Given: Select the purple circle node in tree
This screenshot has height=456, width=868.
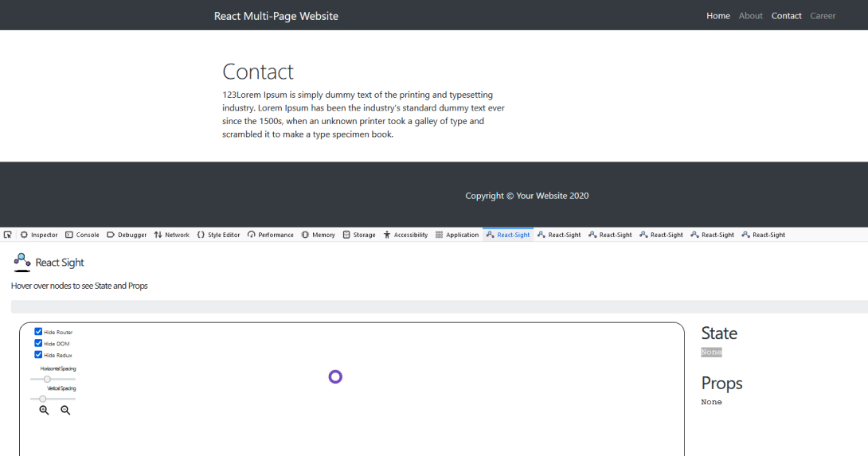Looking at the screenshot, I should pos(335,376).
